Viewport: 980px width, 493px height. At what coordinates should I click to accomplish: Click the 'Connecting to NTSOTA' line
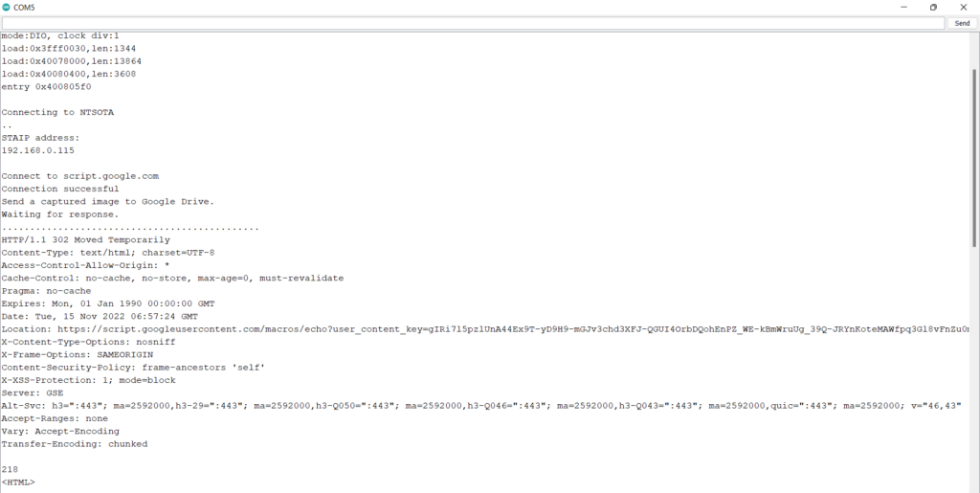coord(57,112)
